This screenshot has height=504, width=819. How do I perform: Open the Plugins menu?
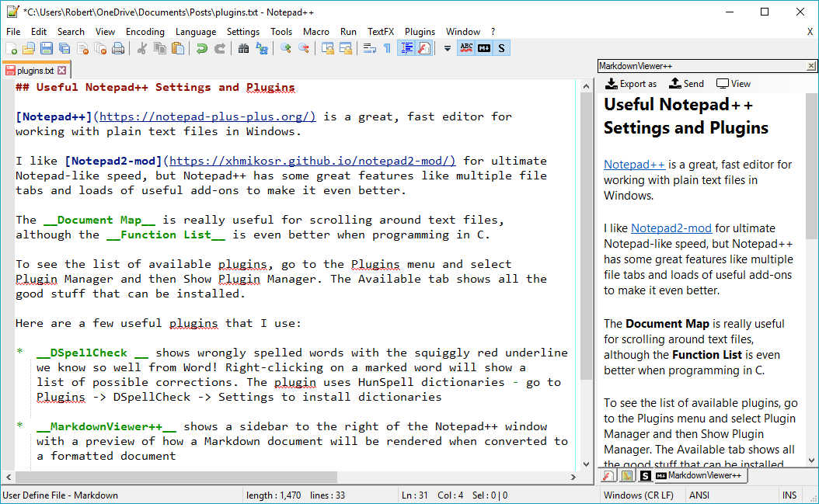420,32
